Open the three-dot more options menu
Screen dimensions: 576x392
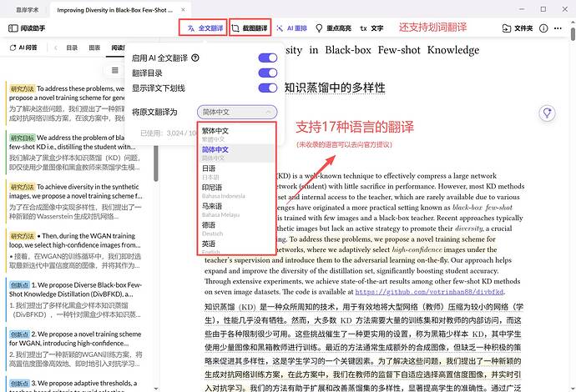[558, 28]
